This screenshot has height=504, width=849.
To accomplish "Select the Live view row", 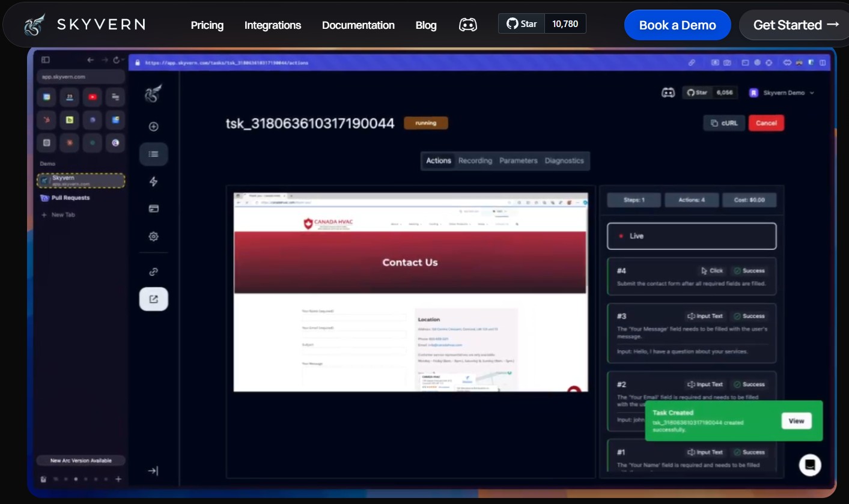I will coord(692,236).
